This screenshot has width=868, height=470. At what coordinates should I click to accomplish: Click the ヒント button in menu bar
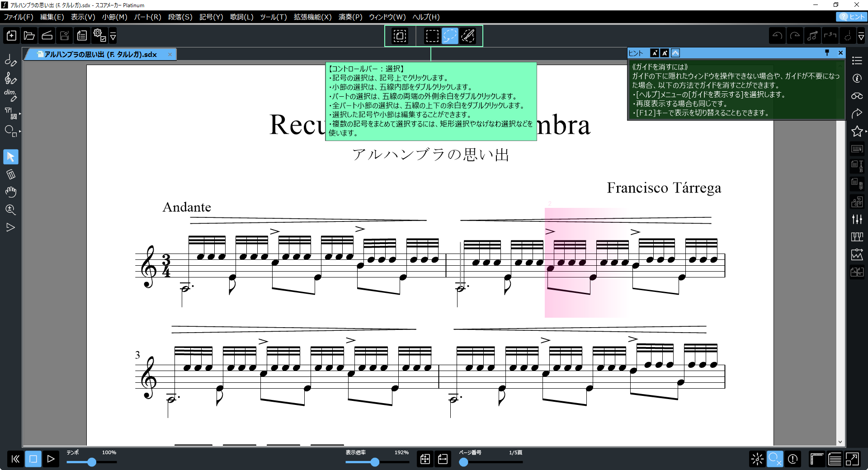click(x=851, y=17)
